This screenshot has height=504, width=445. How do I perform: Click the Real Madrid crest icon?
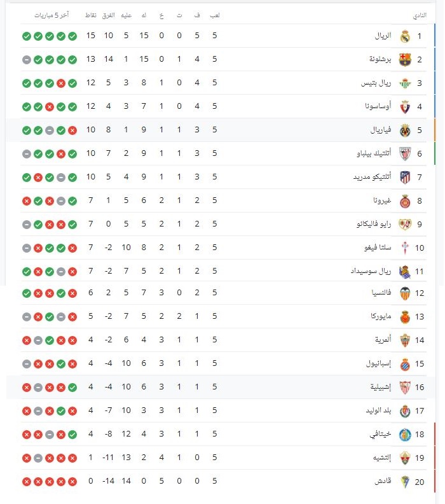(404, 36)
